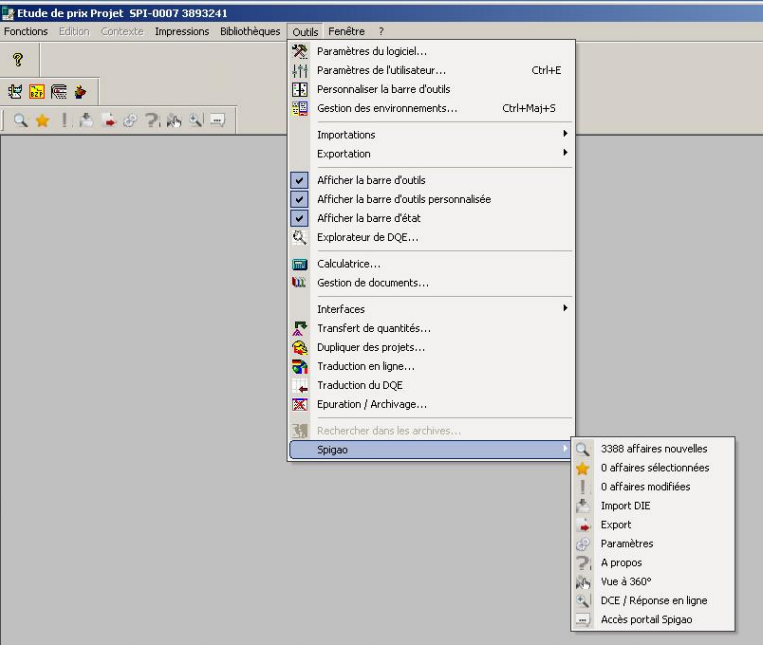Click the icon beside Personnaliser la barre d'outils

click(x=300, y=89)
